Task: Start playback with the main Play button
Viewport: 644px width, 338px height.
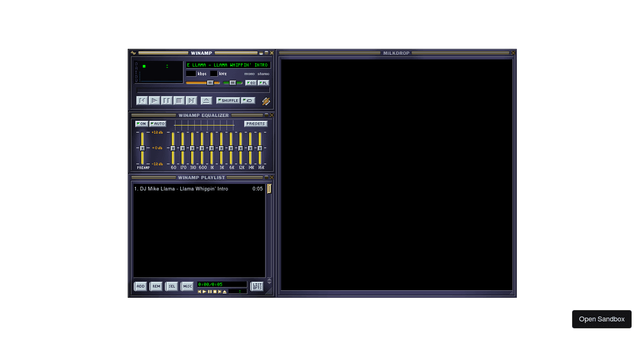Action: (154, 100)
